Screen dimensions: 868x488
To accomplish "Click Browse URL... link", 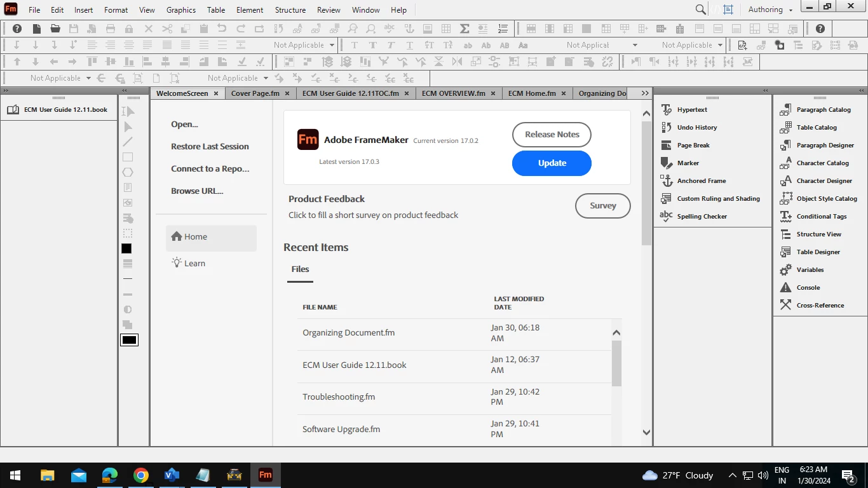I will point(197,191).
